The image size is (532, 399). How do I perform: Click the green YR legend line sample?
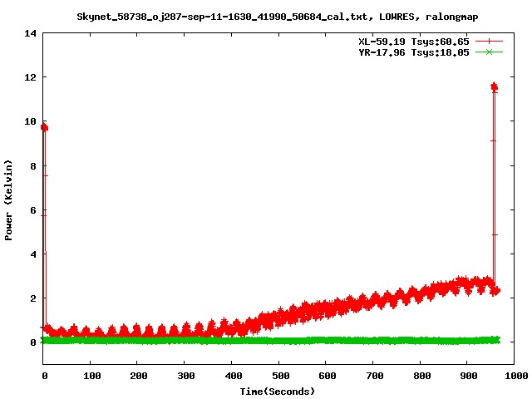pos(489,52)
